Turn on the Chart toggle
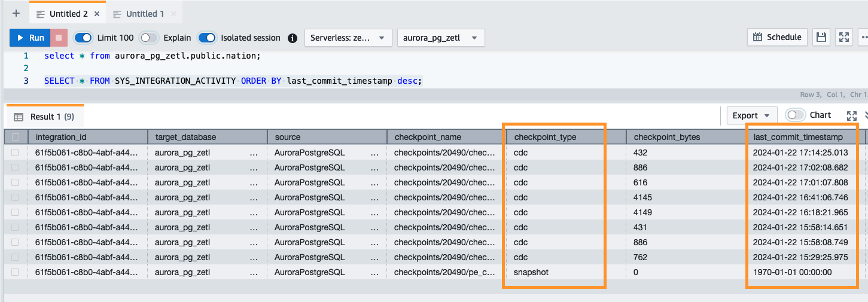Screen dimensions: 868x302 tap(795, 115)
